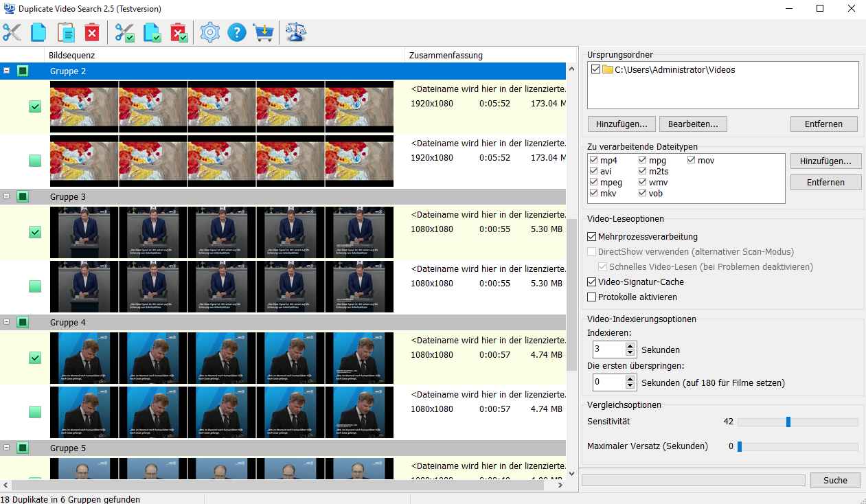Toggle Video-Signatur-Cache off
Screen dimensions: 866x504
591,282
